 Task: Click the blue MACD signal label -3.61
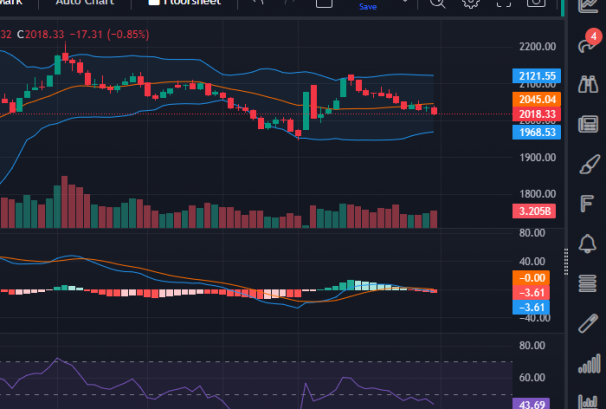531,307
